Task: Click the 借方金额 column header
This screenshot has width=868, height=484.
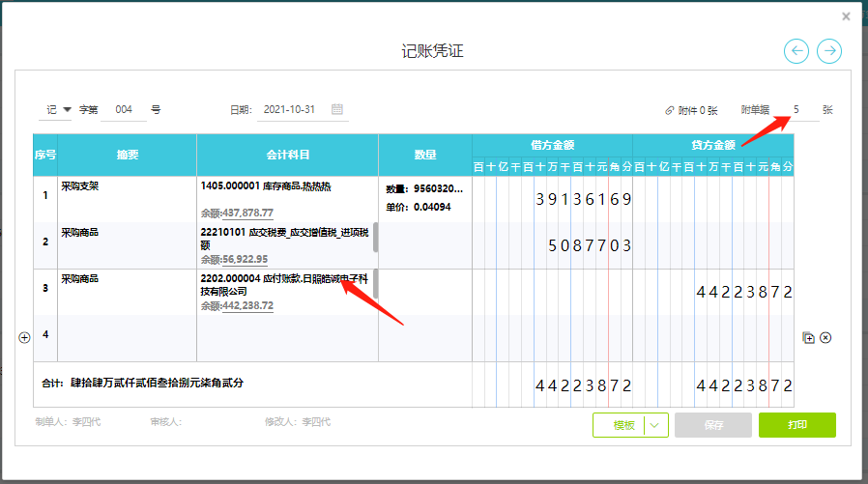Action: tap(552, 145)
